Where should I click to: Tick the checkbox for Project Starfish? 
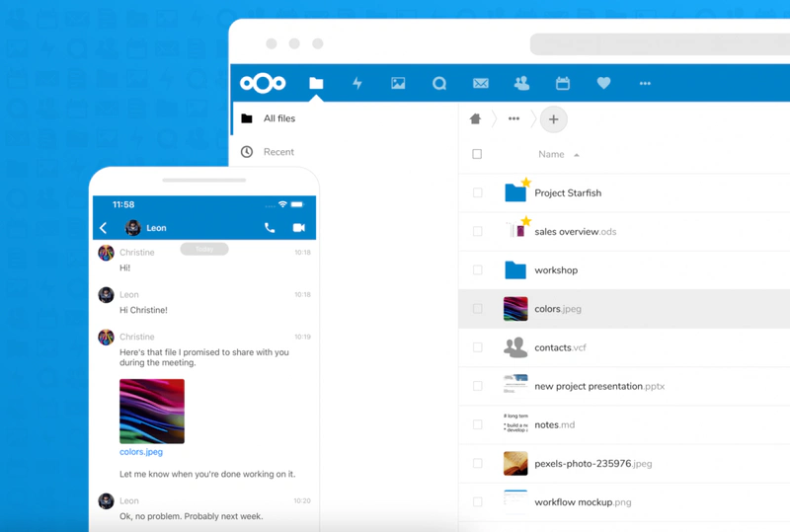pos(478,192)
